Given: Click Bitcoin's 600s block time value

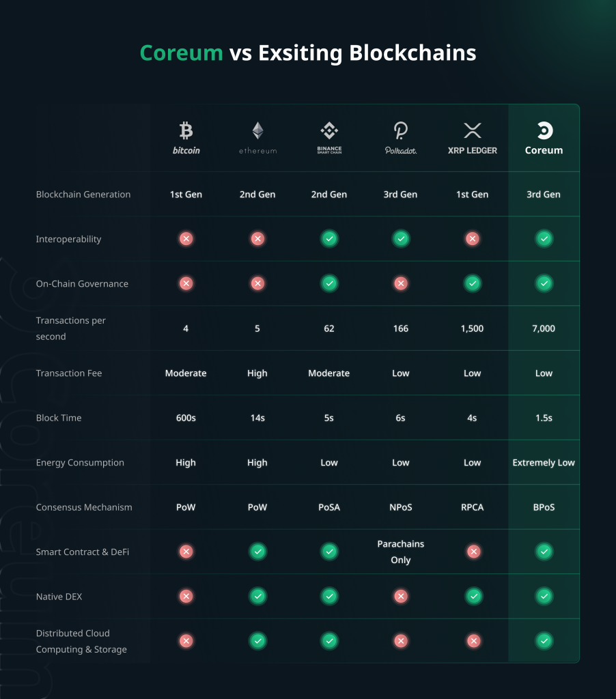Looking at the screenshot, I should [x=186, y=418].
